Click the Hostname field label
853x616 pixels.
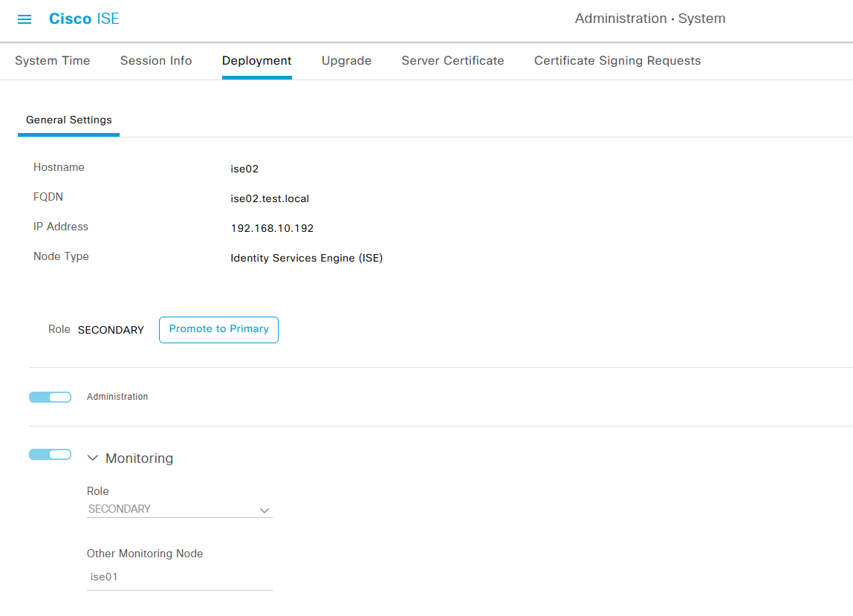click(59, 167)
